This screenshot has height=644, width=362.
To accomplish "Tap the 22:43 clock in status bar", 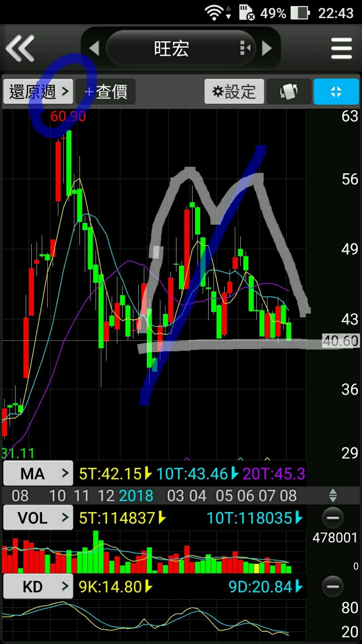I will click(x=336, y=13).
